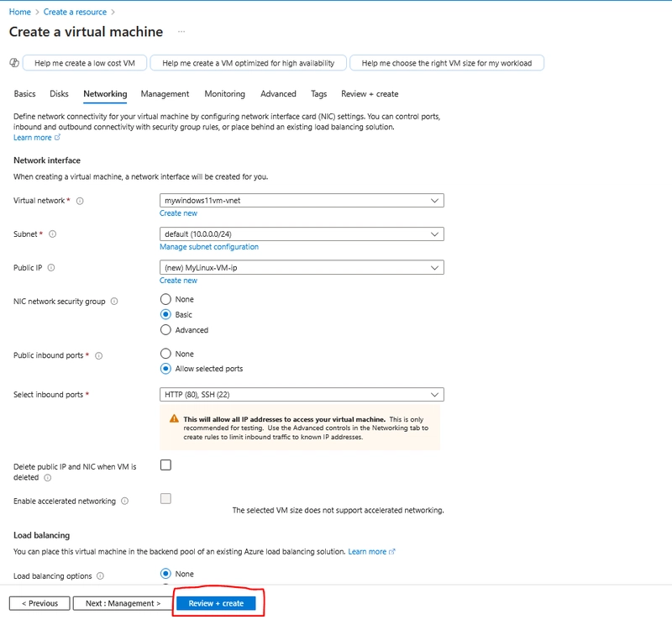This screenshot has height=625, width=672.
Task: Open Manage subnet configuration link
Action: click(209, 247)
